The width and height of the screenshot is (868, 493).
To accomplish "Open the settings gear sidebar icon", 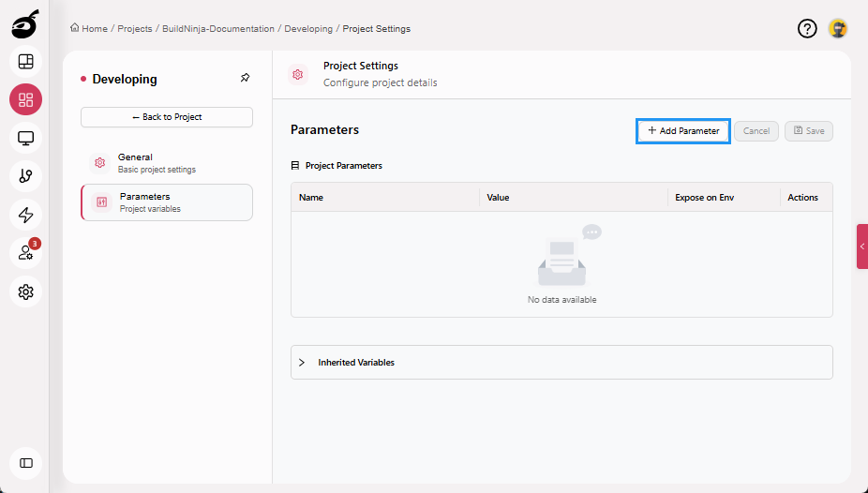I will point(25,291).
